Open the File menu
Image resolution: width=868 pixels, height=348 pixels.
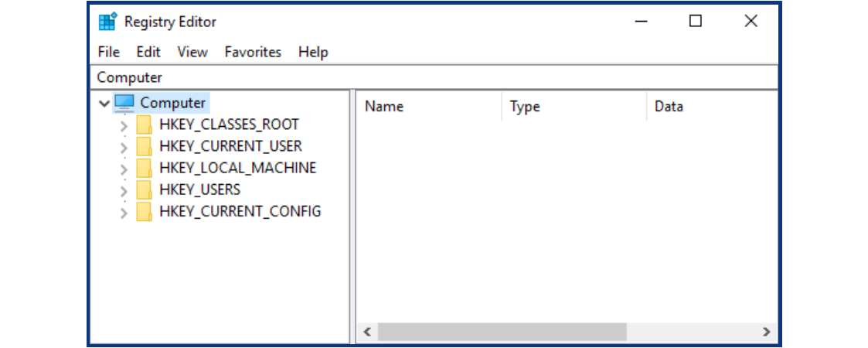[108, 52]
